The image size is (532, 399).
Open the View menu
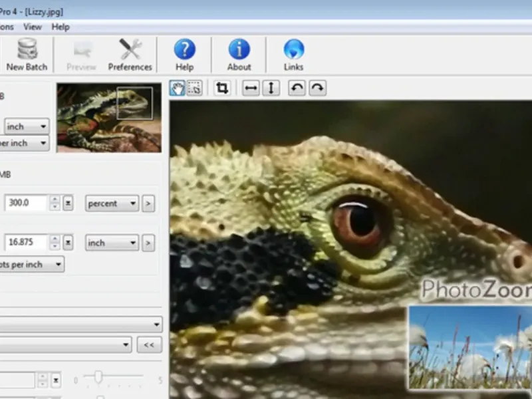tap(33, 27)
